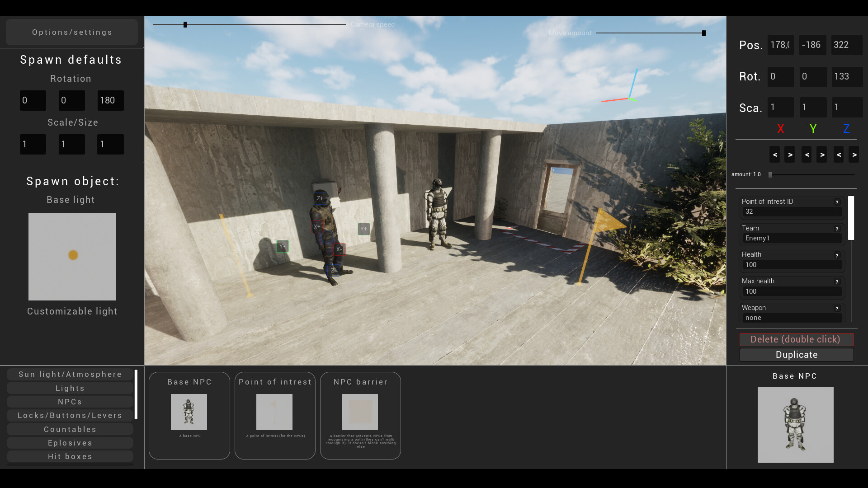
Task: Show help for Team field
Action: coord(837,229)
